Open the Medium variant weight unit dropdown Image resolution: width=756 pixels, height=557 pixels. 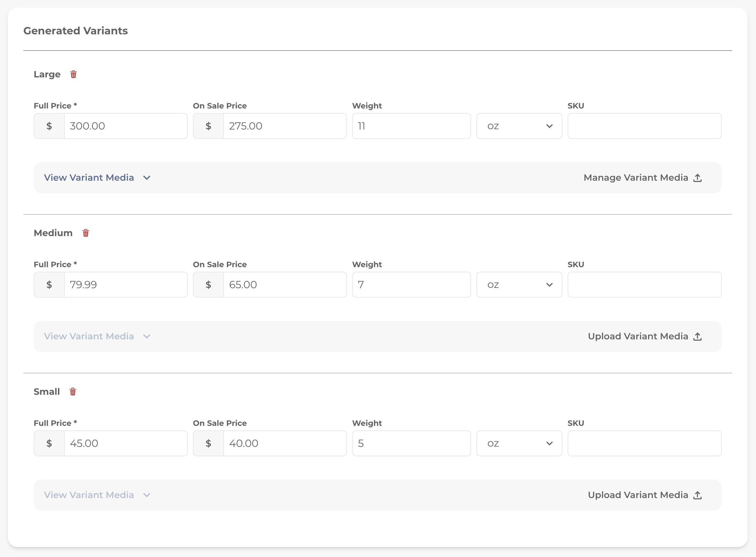tap(519, 285)
